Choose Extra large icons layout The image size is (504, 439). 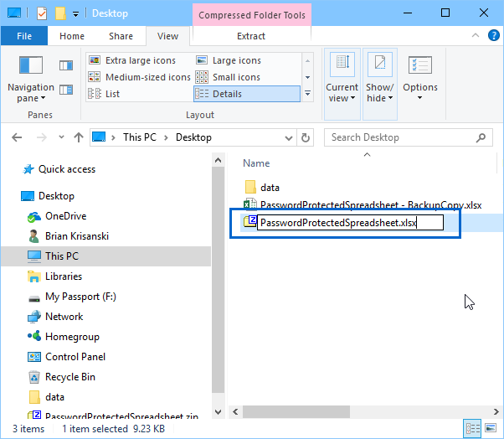point(132,60)
